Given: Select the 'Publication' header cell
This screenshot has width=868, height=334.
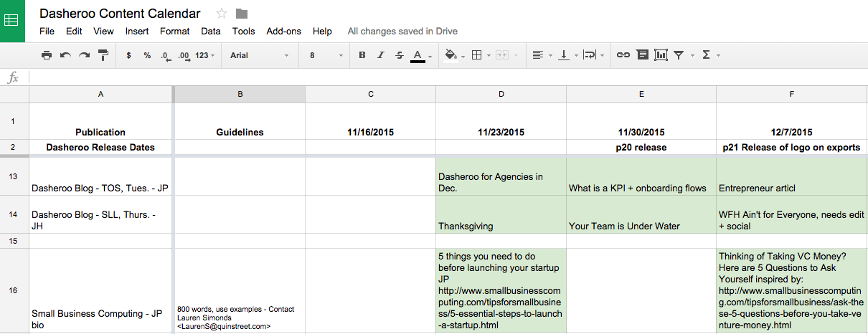Looking at the screenshot, I should pos(100,121).
